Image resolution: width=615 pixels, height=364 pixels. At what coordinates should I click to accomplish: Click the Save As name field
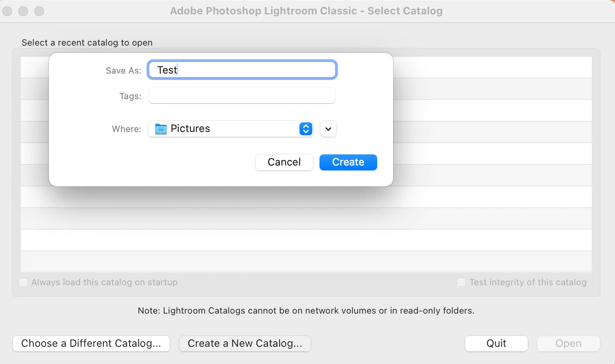[x=242, y=70]
